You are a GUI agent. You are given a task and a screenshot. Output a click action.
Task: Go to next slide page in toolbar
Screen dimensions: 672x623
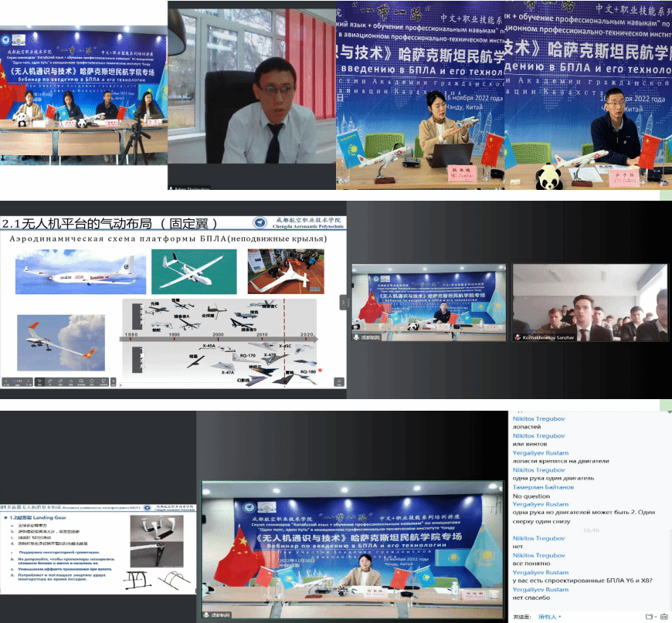point(29,381)
